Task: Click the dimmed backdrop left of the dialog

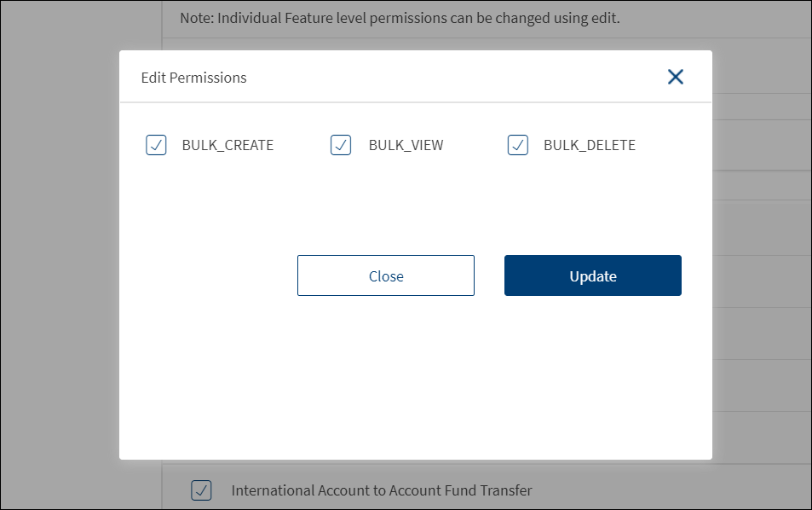Action: pyautogui.click(x=60, y=256)
